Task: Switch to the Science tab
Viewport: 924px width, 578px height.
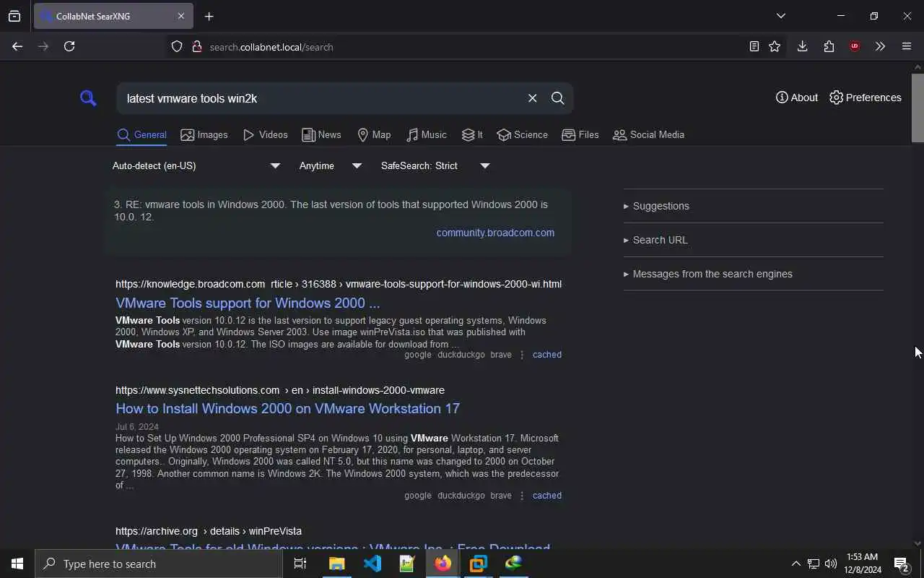Action: [x=522, y=135]
